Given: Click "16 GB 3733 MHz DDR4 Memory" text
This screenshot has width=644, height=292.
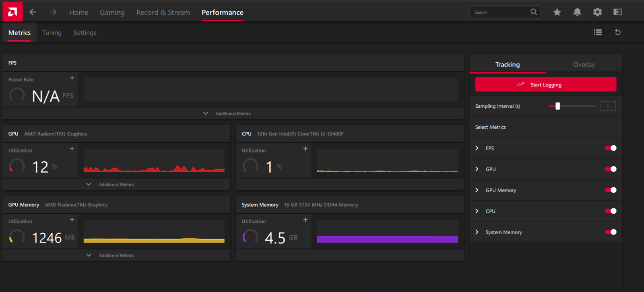Looking at the screenshot, I should [321, 205].
